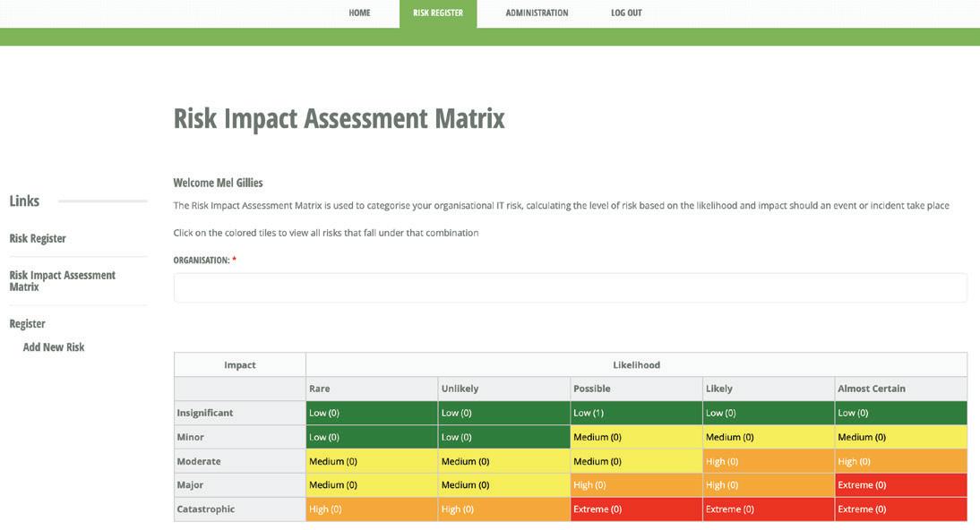Click the Register sidebar link
Image resolution: width=980 pixels, height=530 pixels.
pos(27,324)
